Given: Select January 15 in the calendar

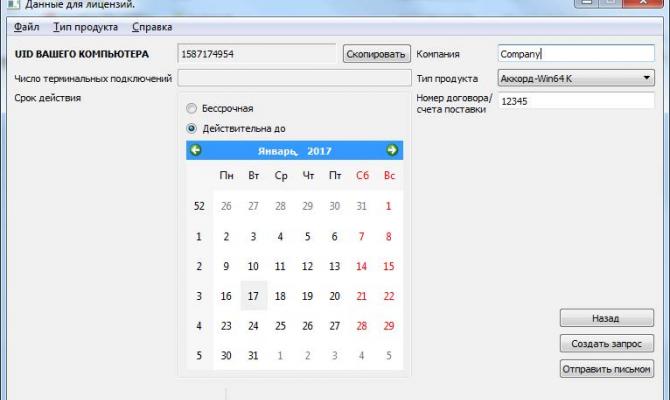Looking at the screenshot, I should tap(388, 266).
